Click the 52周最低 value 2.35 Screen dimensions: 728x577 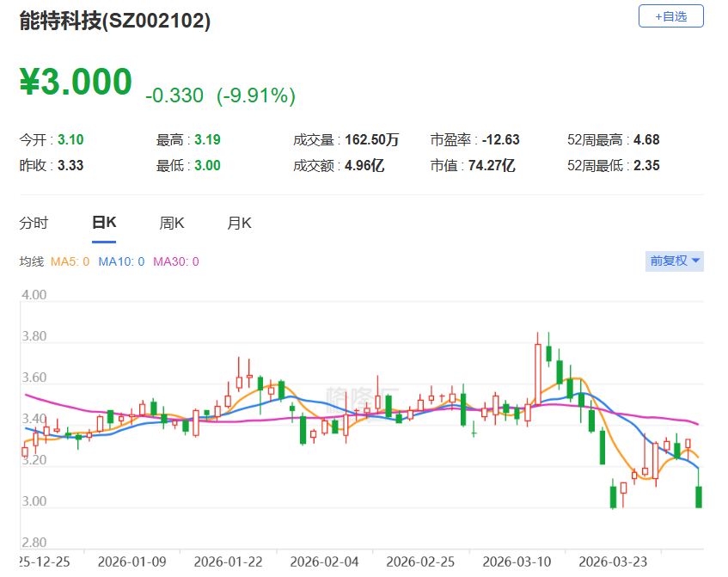point(646,165)
